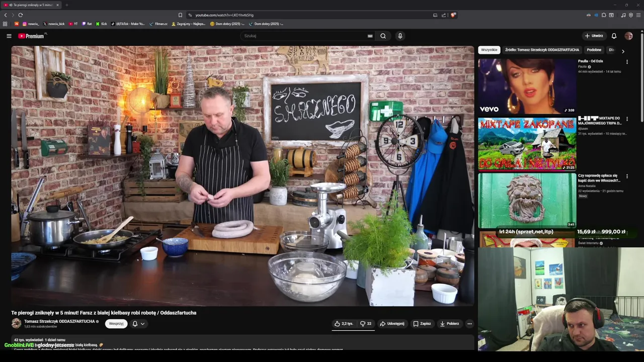Expand the video description box
Screen dimensions: 644x362
[243, 343]
